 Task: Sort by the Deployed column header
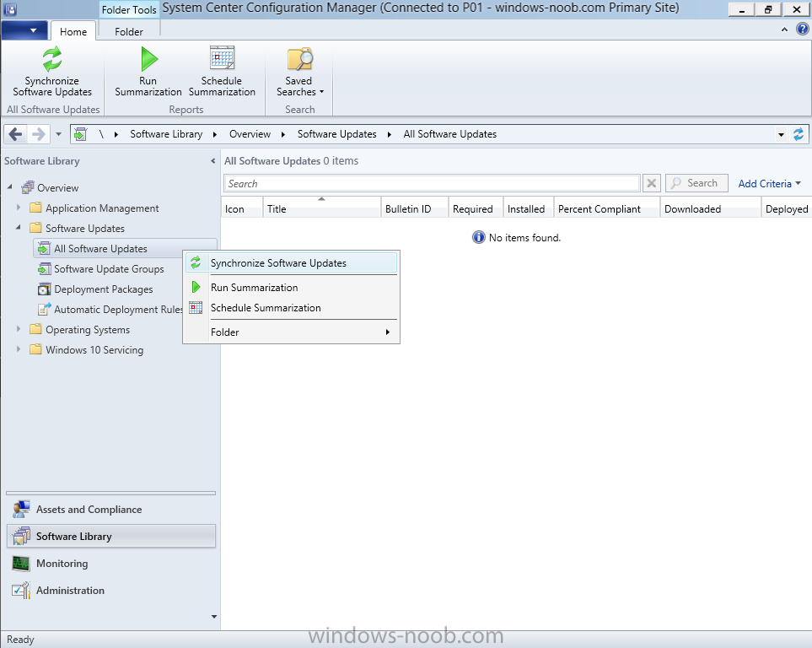[787, 208]
